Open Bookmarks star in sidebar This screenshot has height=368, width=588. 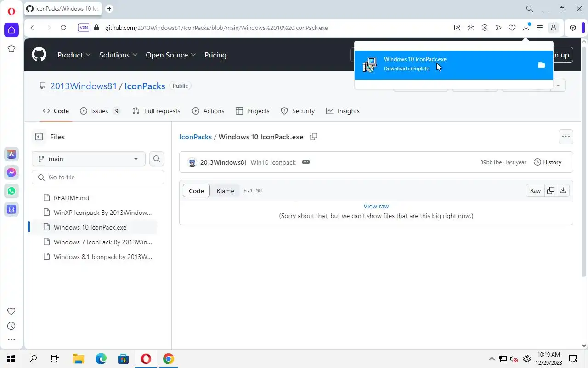pyautogui.click(x=11, y=48)
